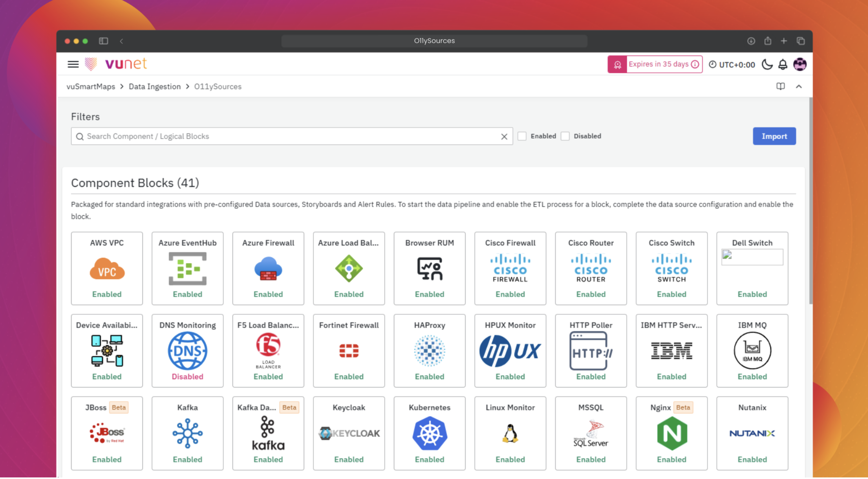The width and height of the screenshot is (868, 479).
Task: Select the Cisco Firewall block icon
Action: tap(510, 268)
